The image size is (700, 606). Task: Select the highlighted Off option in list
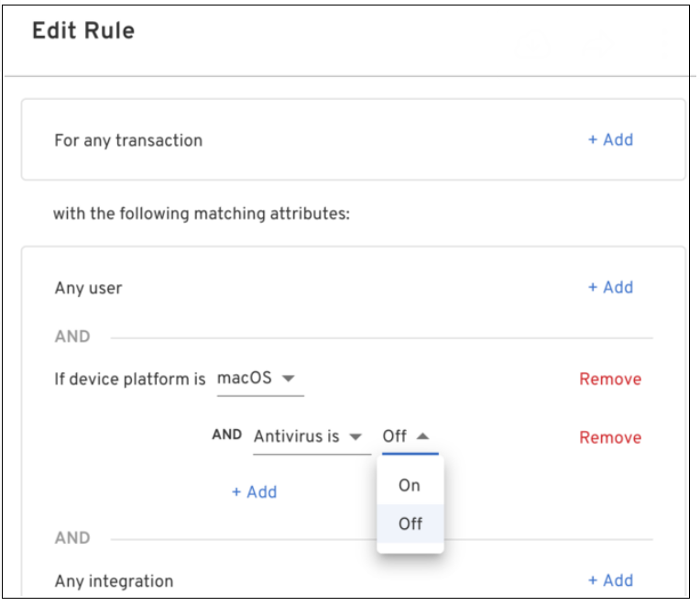[410, 524]
